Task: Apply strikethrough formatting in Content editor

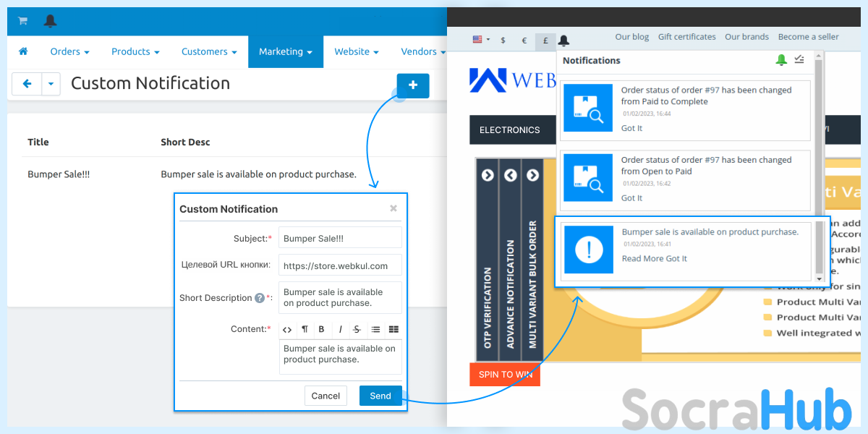Action: click(x=357, y=329)
